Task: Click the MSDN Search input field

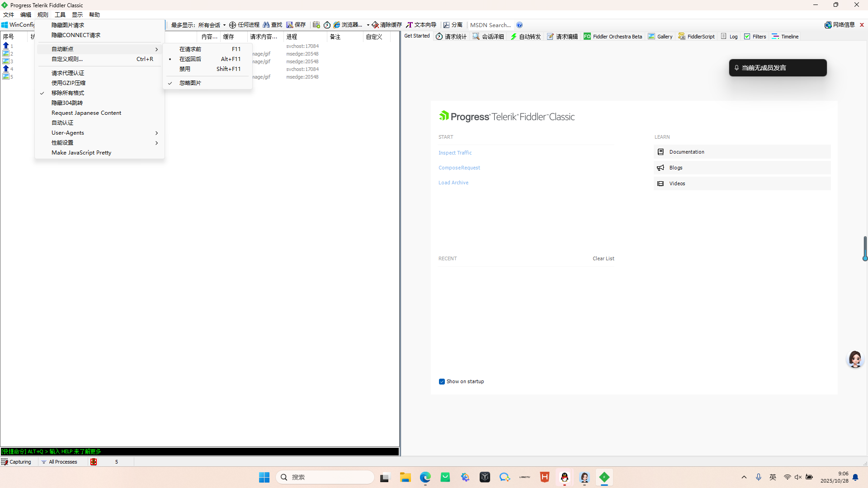Action: coord(491,25)
